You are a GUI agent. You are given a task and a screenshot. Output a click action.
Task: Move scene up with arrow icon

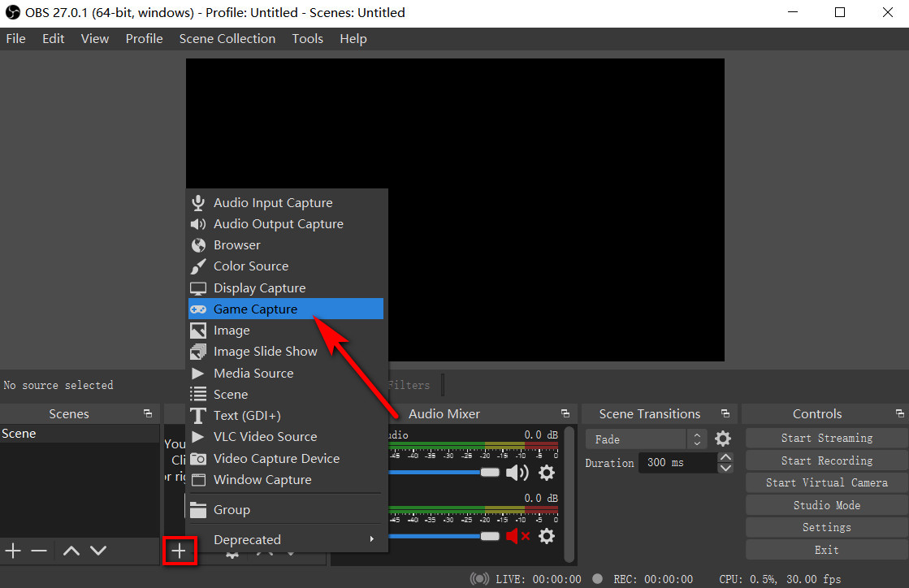(71, 551)
